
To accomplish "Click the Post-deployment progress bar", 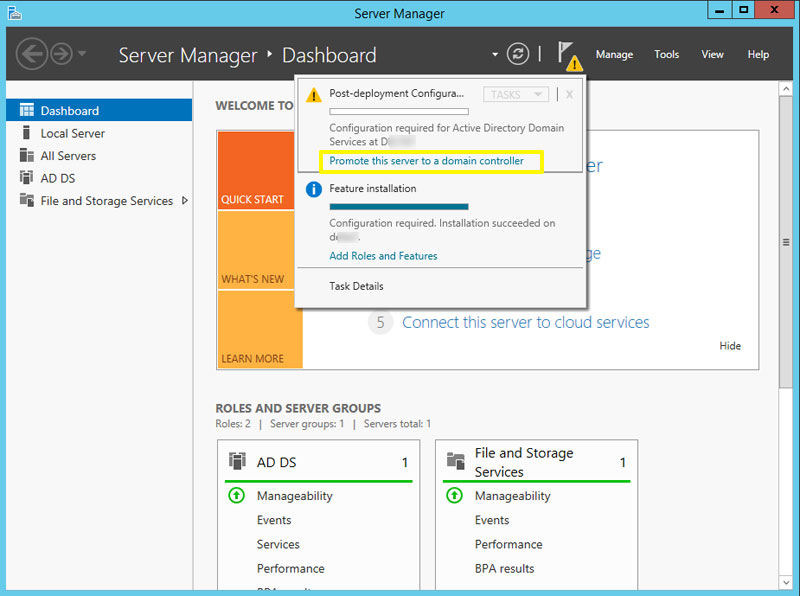I will (x=398, y=111).
